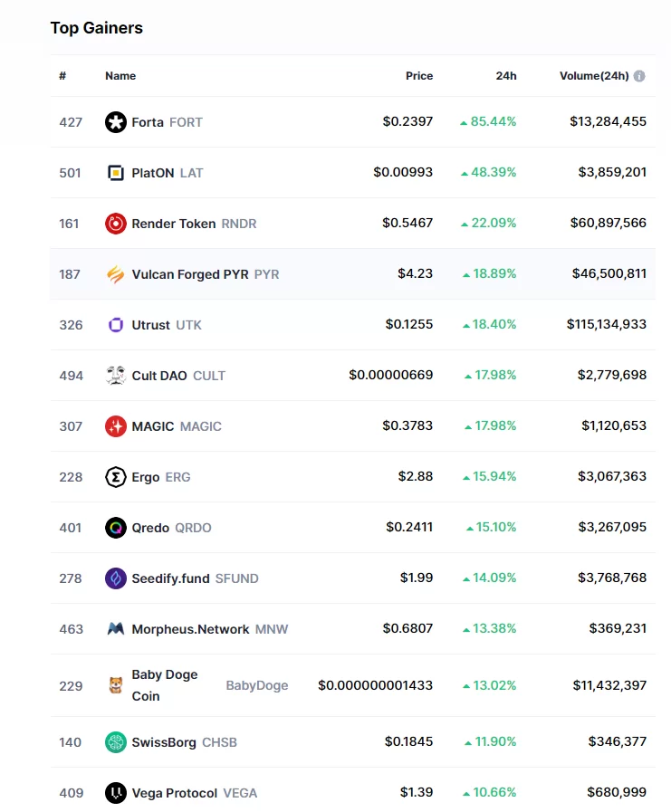The height and width of the screenshot is (812, 671).
Task: Click the Cult DAO face icon
Action: click(x=115, y=376)
